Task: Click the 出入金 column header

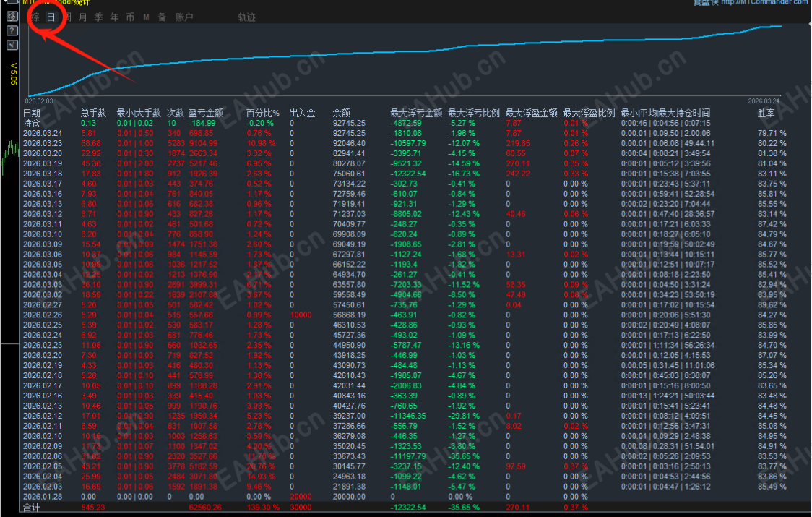Action: [302, 113]
